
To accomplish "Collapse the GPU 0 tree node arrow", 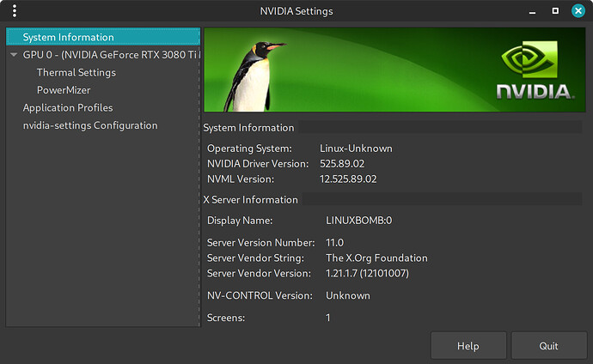I will click(x=14, y=55).
